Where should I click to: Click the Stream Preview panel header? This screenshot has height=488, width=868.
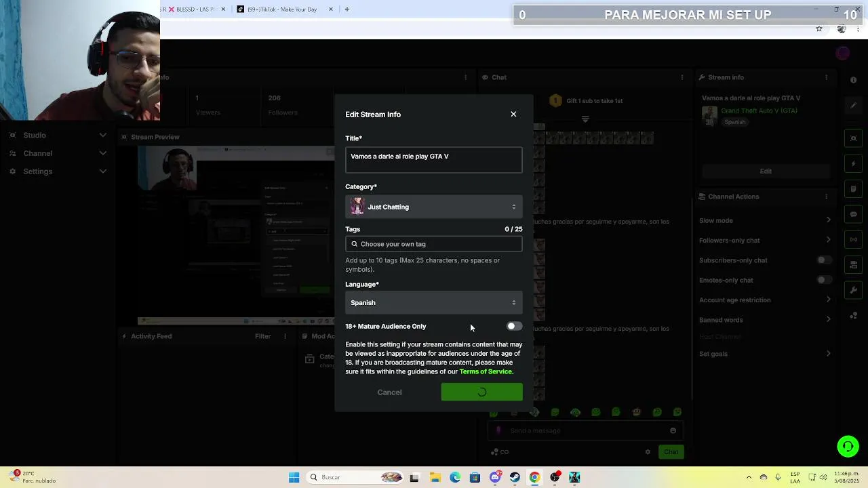point(155,137)
